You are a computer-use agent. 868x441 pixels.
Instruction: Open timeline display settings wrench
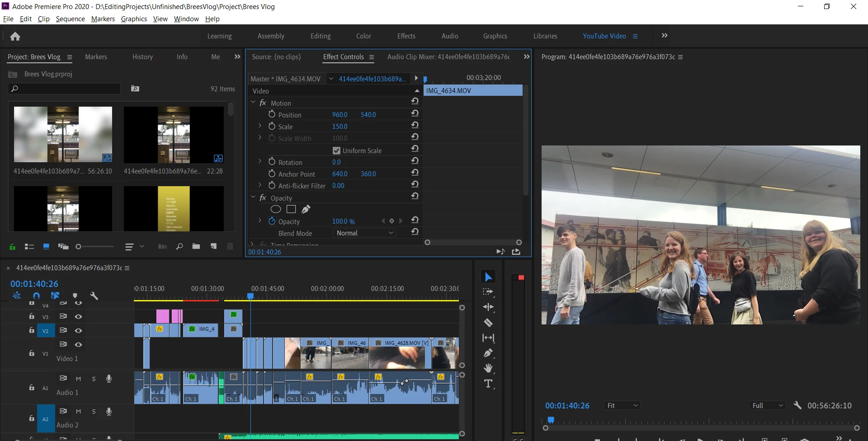point(94,296)
